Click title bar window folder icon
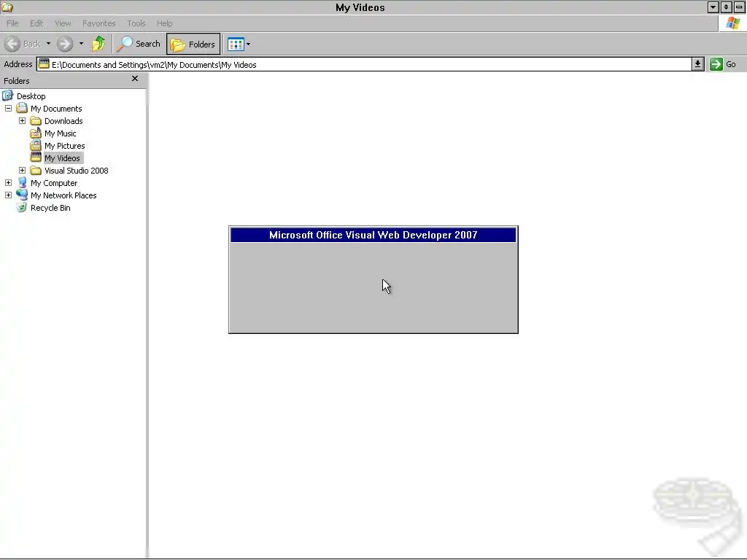 tap(7, 7)
